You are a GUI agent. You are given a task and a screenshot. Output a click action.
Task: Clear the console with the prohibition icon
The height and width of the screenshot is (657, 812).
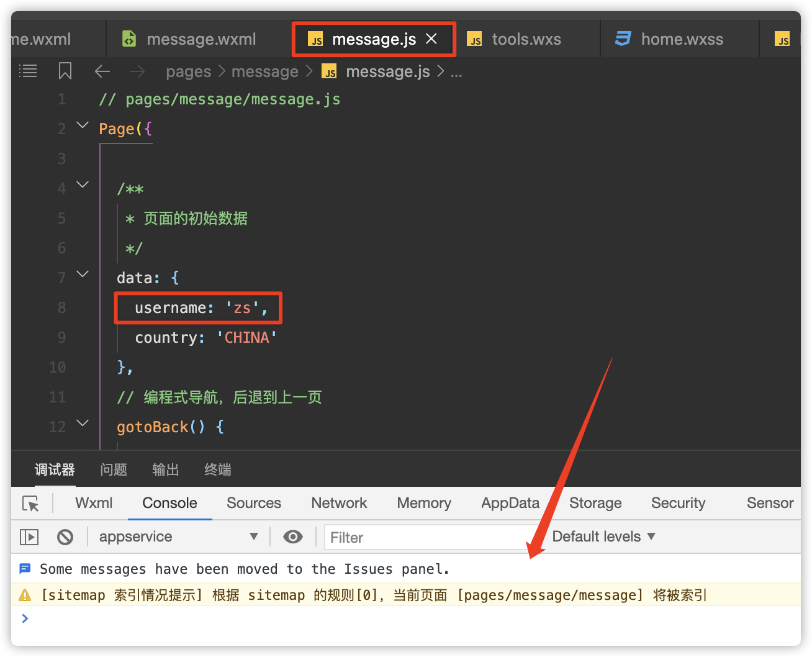pyautogui.click(x=65, y=537)
